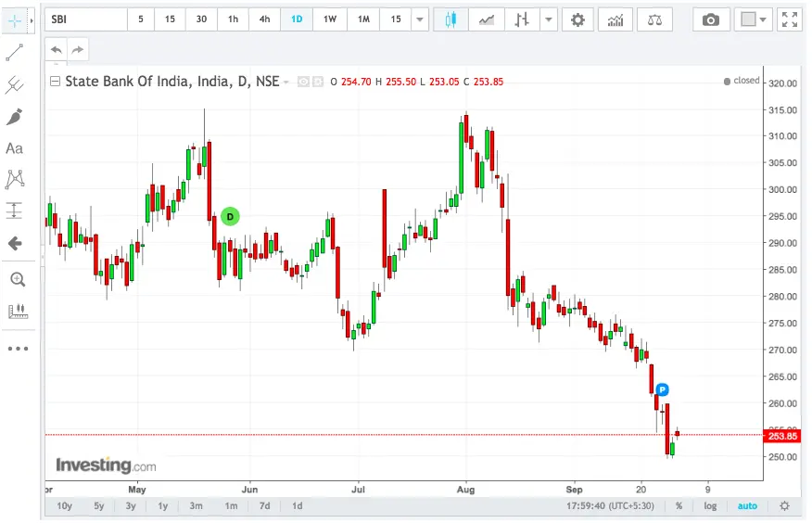This screenshot has width=812, height=523.
Task: Select the brush drawing tool
Action: pos(15,117)
